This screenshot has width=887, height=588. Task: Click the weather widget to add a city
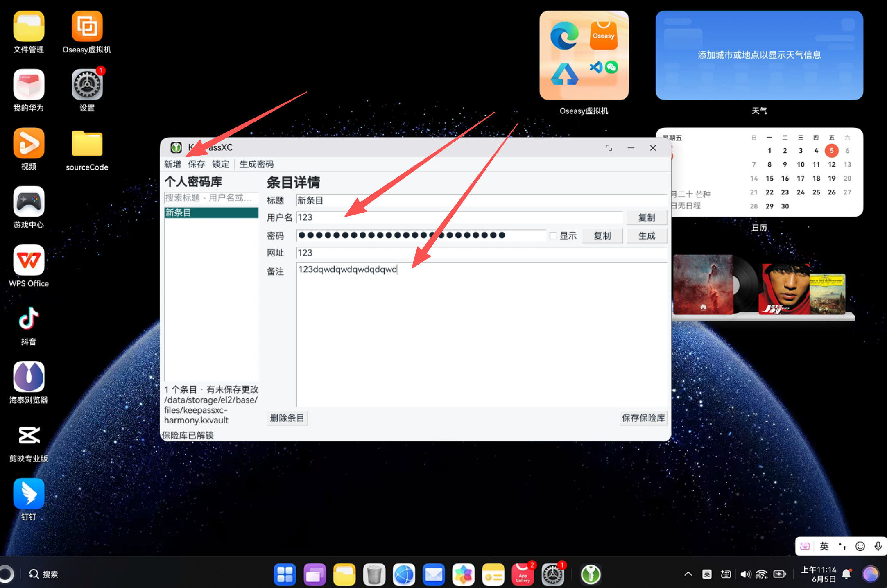pyautogui.click(x=759, y=55)
